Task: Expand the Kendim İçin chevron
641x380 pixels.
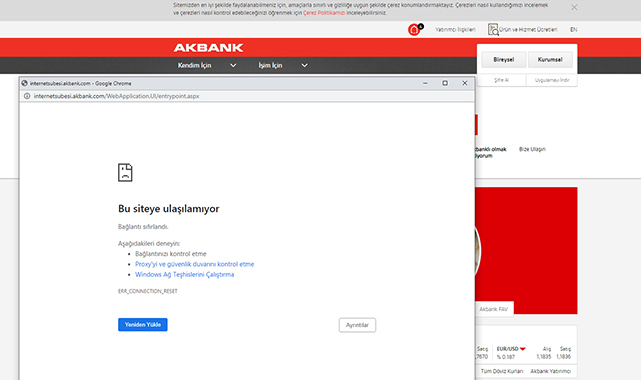Action: 233,65
